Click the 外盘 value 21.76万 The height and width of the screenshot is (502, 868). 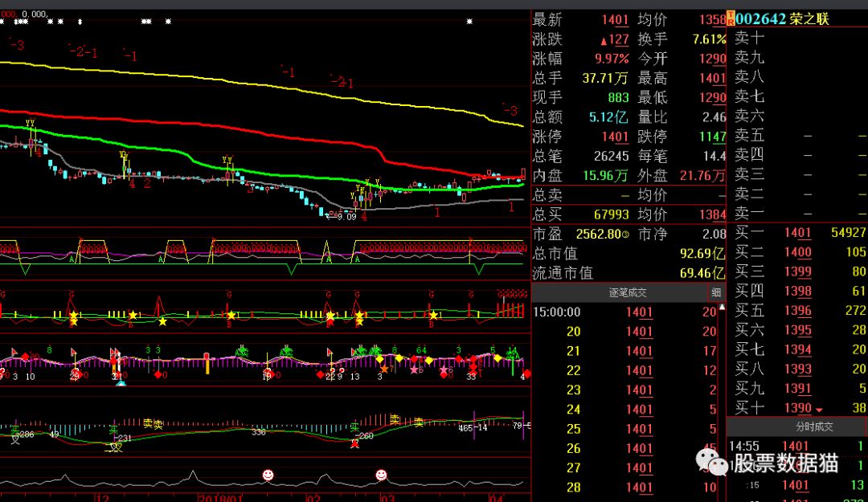702,175
